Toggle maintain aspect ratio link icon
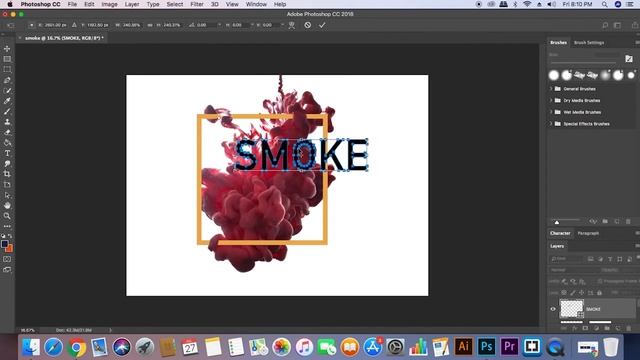 tap(150, 25)
